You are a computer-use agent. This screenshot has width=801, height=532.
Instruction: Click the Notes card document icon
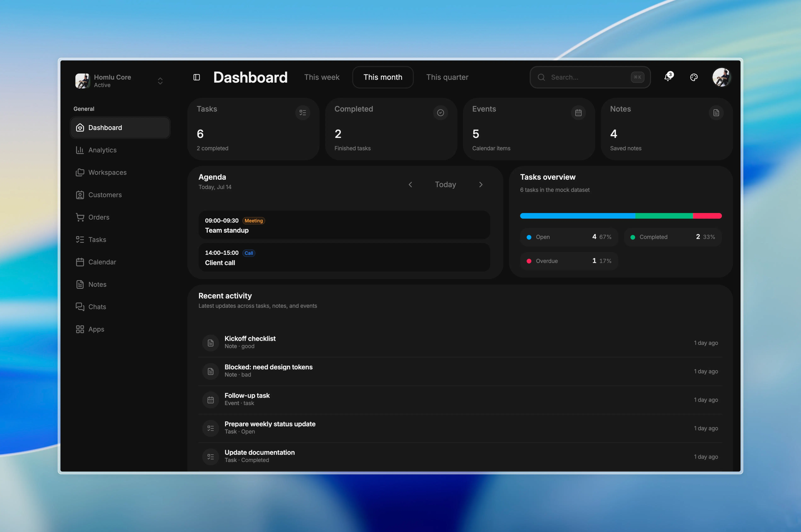coord(716,113)
